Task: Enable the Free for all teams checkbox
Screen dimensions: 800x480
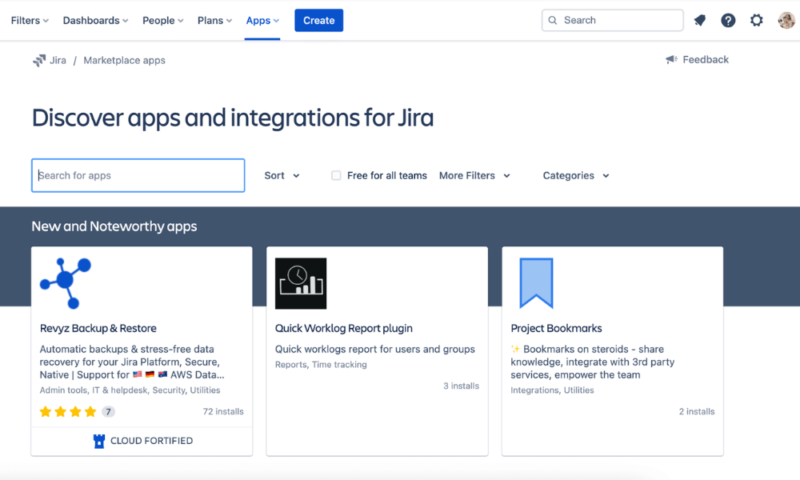Action: (x=336, y=175)
